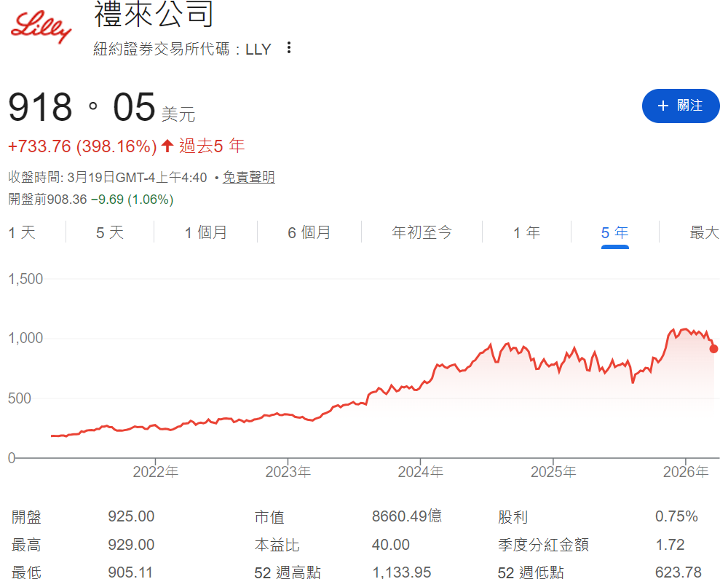The height and width of the screenshot is (579, 728).
Task: Click the Lilly company logo
Action: [40, 28]
